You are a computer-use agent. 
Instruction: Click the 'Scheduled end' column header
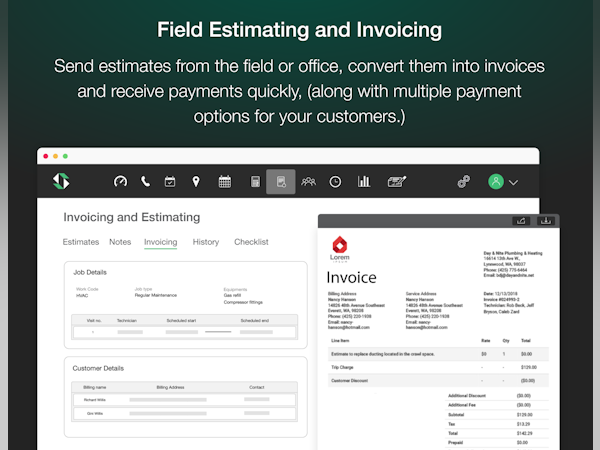(x=255, y=320)
